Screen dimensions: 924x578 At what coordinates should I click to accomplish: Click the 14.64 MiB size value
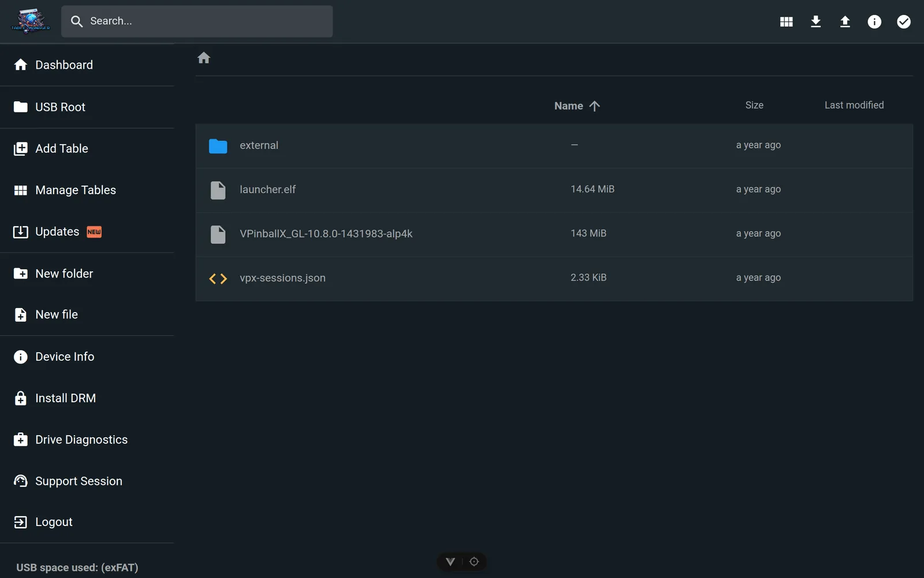tap(593, 189)
